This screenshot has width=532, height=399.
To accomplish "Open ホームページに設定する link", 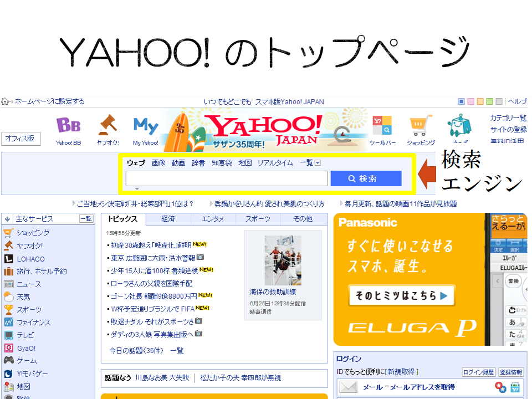I will (x=49, y=101).
